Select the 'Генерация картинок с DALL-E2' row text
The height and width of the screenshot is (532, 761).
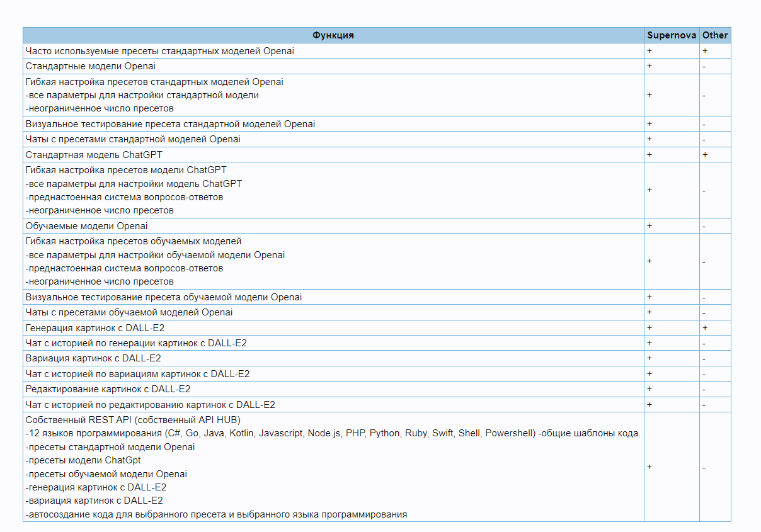pos(95,328)
